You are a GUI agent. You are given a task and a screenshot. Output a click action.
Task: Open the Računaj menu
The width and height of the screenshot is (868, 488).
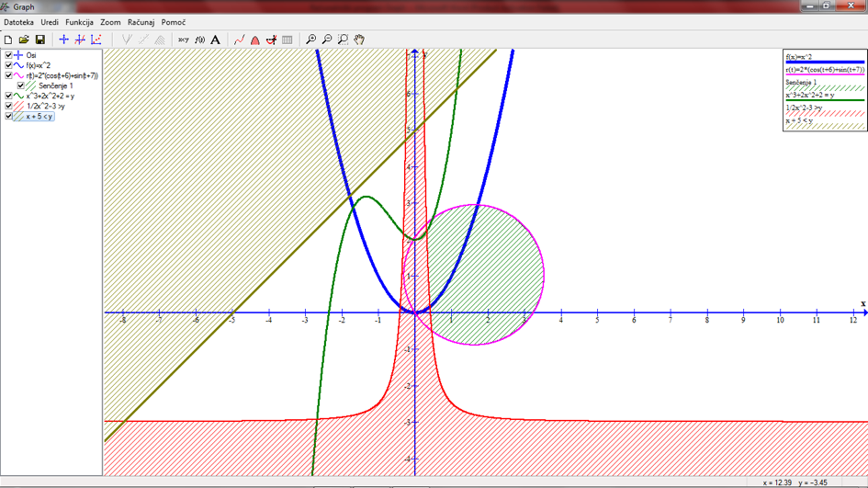pyautogui.click(x=141, y=22)
